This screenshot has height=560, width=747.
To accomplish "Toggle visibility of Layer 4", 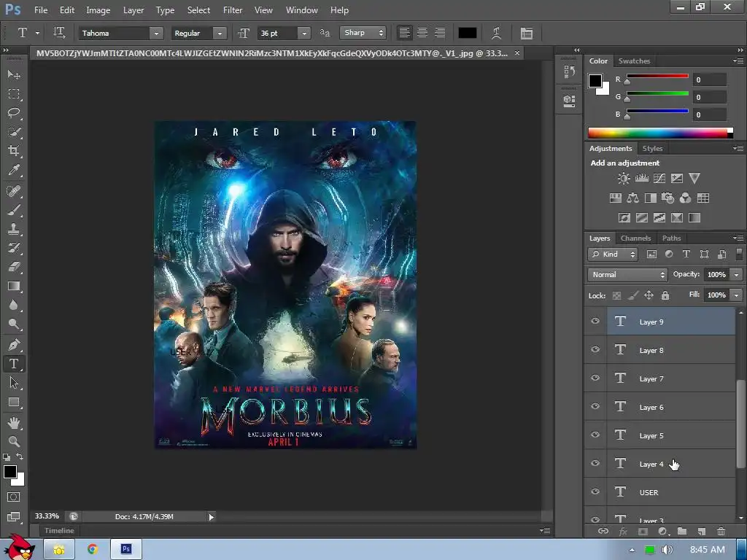I will [595, 463].
